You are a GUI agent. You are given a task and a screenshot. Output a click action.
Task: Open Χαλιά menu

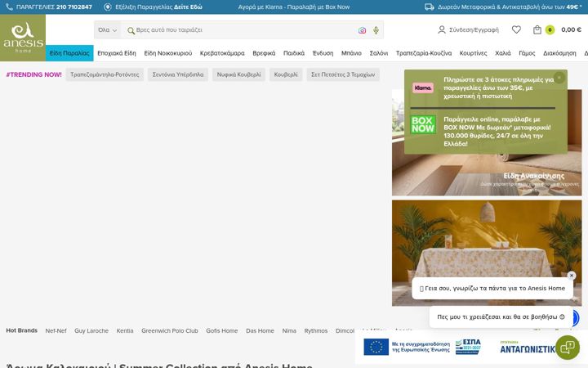pyautogui.click(x=503, y=53)
